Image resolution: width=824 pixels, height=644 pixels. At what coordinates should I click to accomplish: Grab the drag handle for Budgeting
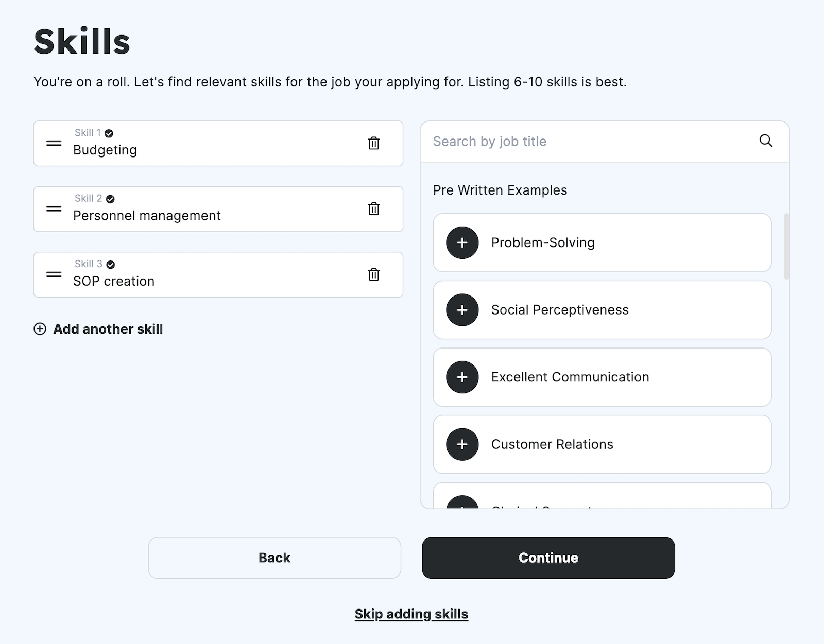(53, 144)
